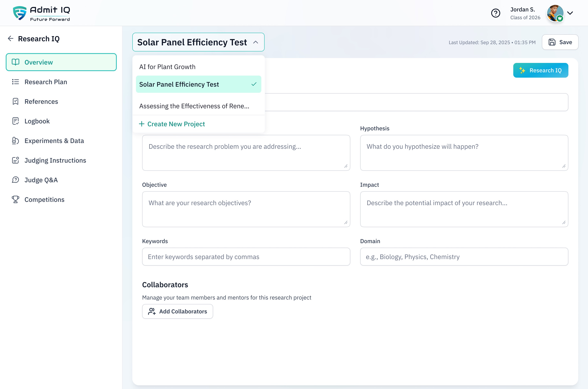This screenshot has width=588, height=389.
Task: Open References via the bookmark icon
Action: [x=16, y=101]
